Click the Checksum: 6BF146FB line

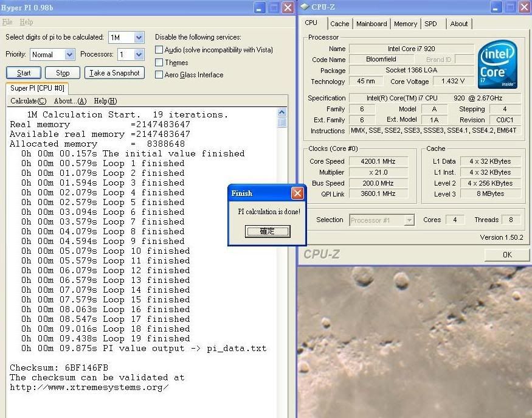click(x=59, y=367)
